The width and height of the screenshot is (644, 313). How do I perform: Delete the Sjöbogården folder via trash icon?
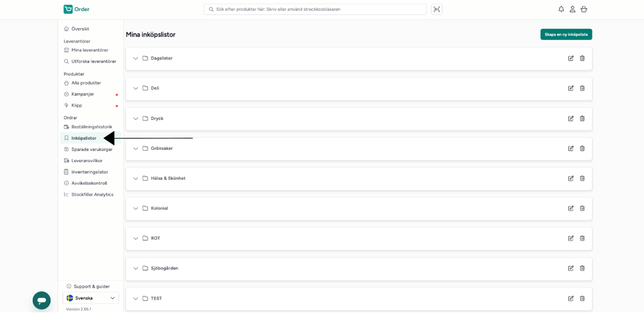pyautogui.click(x=582, y=268)
